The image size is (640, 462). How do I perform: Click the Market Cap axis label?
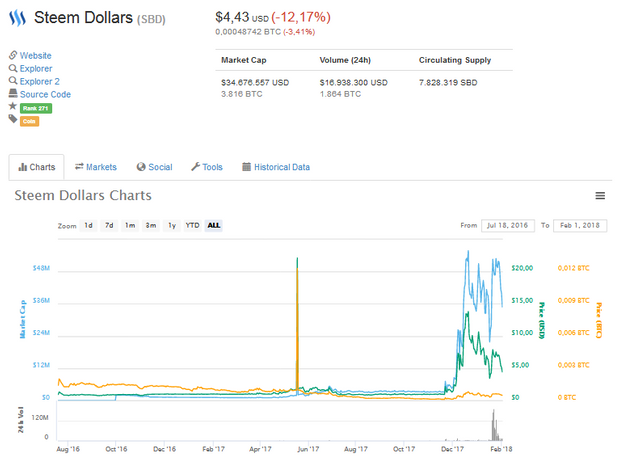click(22, 319)
